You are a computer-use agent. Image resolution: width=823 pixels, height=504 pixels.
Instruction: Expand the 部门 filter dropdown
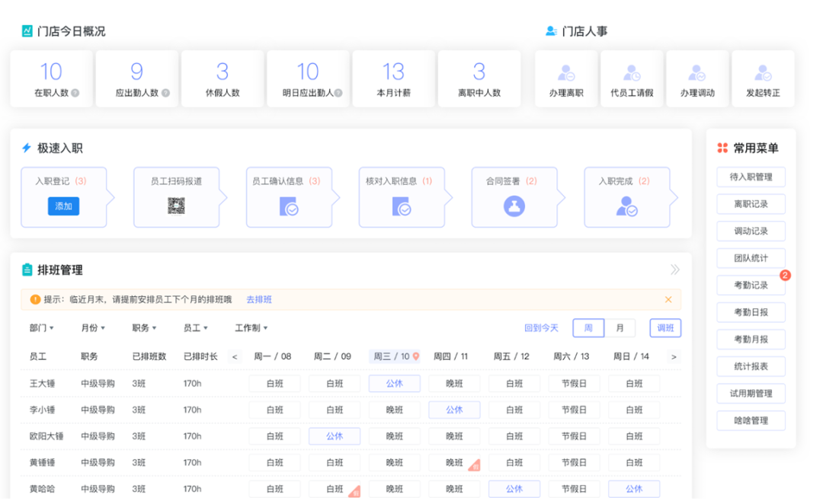[x=42, y=328]
